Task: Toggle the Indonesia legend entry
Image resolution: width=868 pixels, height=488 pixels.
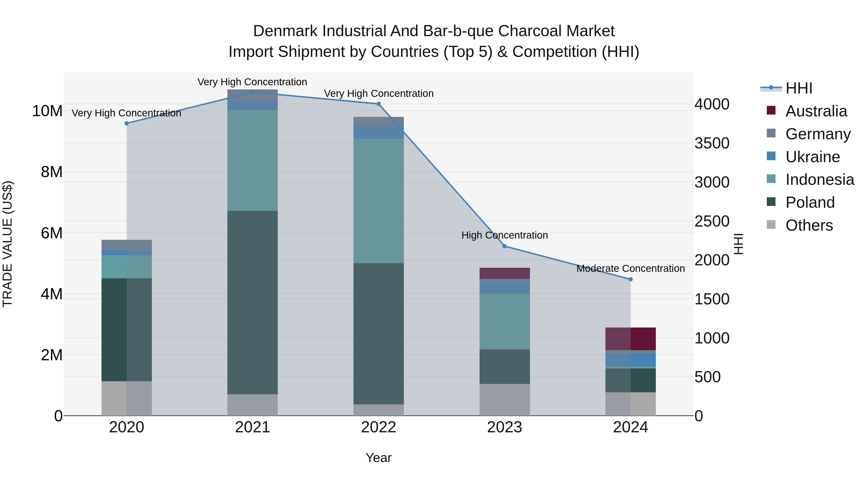Action: [810, 180]
